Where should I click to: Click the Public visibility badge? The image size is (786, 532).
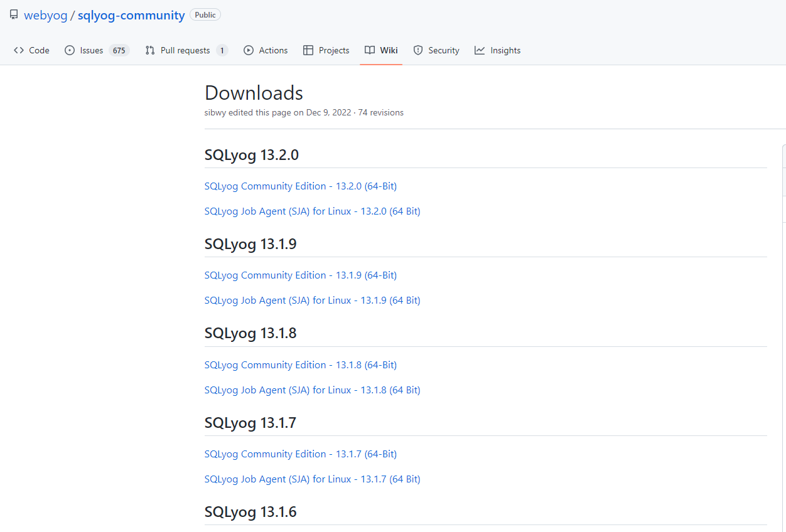click(205, 14)
